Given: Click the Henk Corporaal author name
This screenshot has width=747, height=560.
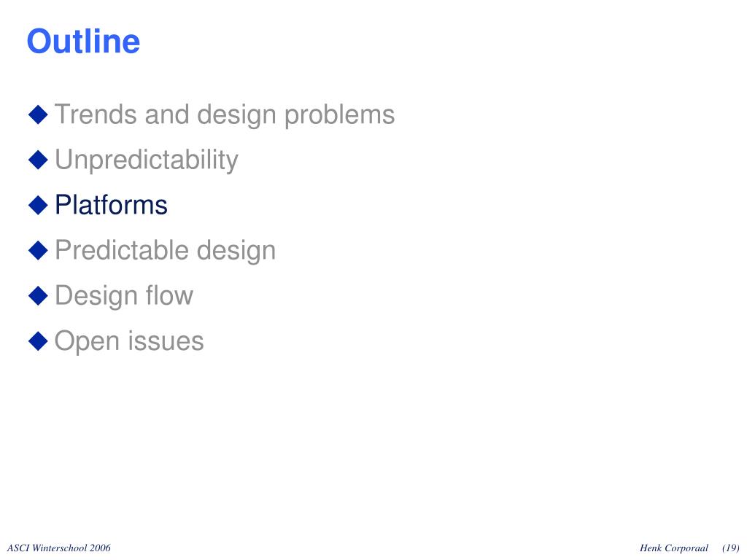Looking at the screenshot, I should [673, 548].
